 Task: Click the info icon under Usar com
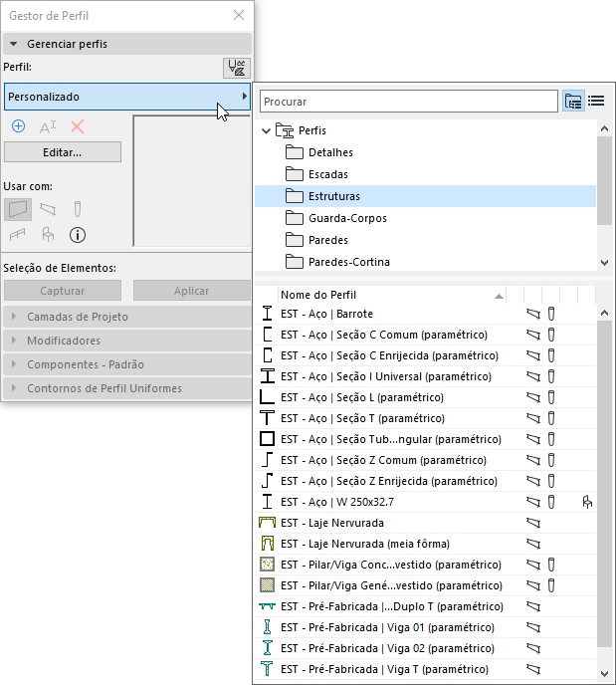pos(78,235)
